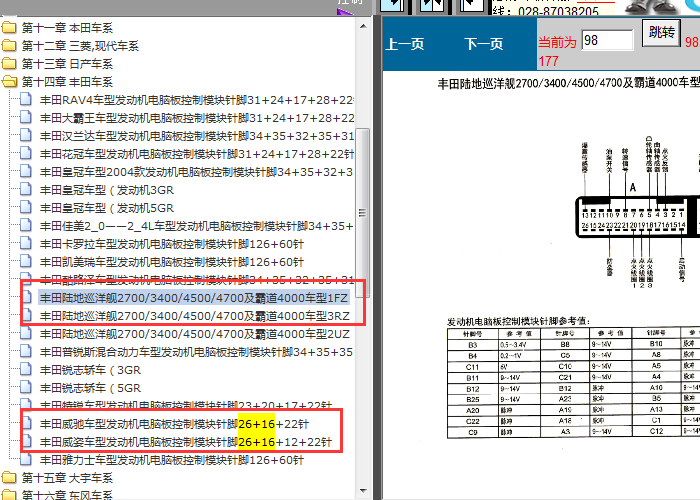Click the page icon of 陆地巡洋舰 3RZ entry

click(x=26, y=316)
